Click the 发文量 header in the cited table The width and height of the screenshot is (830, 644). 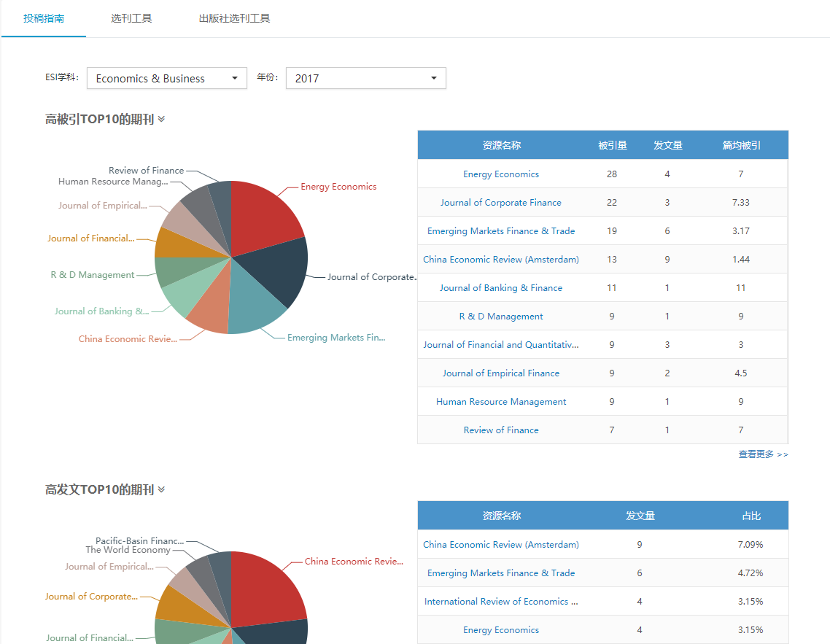pos(668,145)
